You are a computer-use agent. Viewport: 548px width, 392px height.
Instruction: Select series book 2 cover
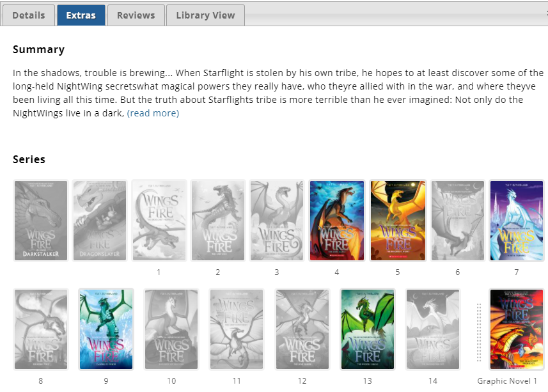coord(217,221)
